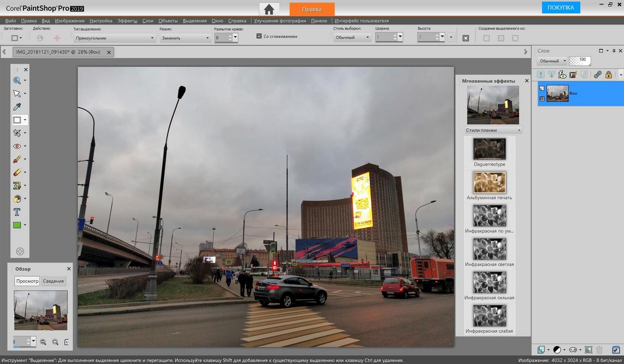The height and width of the screenshot is (364, 624).
Task: Open the 'Заменить' режим dropdown
Action: click(x=185, y=37)
